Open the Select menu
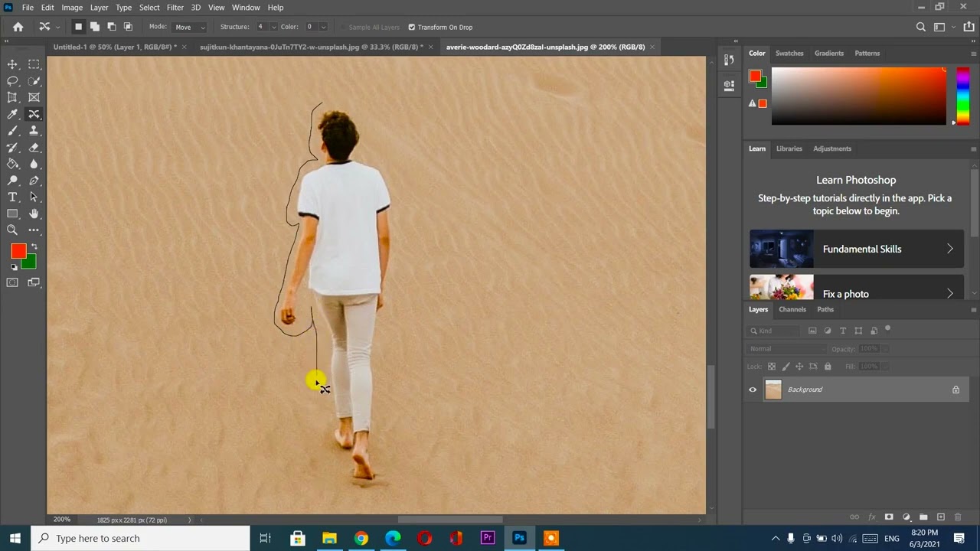This screenshot has height=551, width=980. 149,8
